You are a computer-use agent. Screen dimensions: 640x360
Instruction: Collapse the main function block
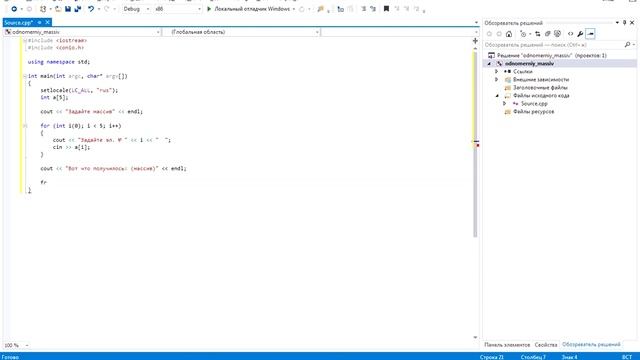[25, 76]
